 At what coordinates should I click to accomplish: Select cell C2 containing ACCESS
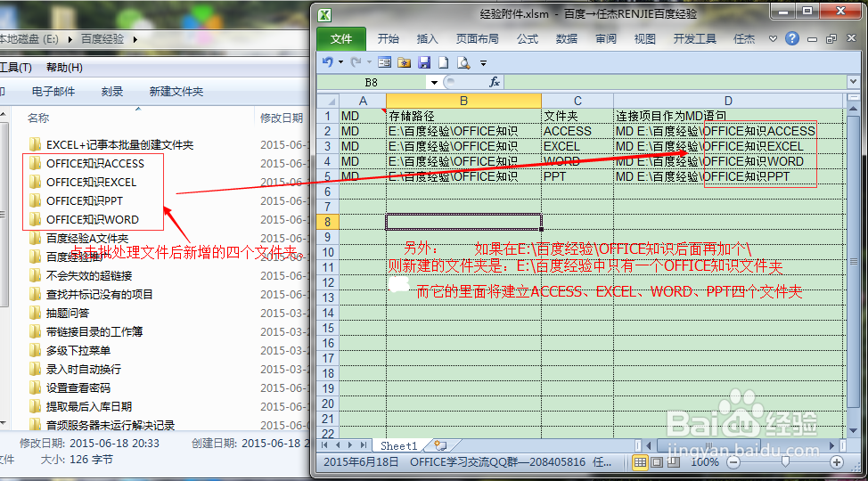577,131
